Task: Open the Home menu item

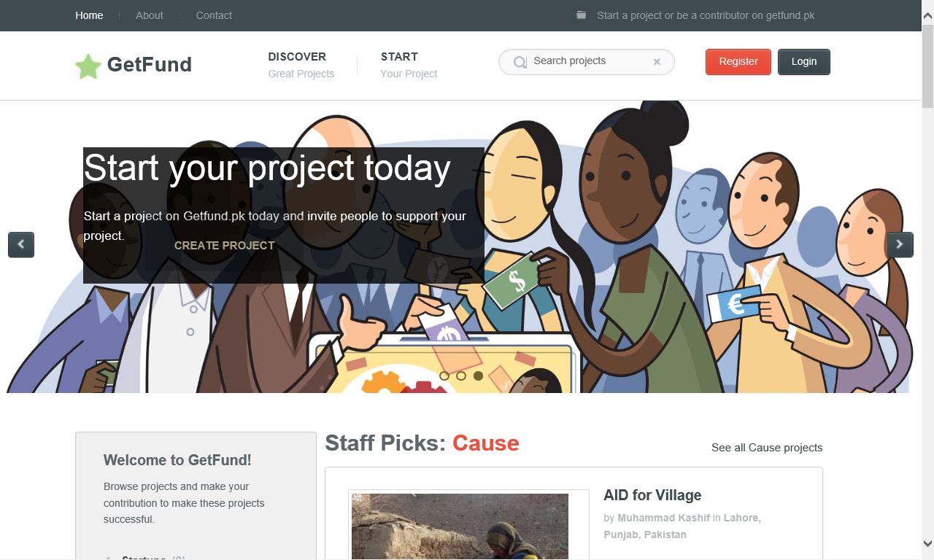Action: click(89, 15)
